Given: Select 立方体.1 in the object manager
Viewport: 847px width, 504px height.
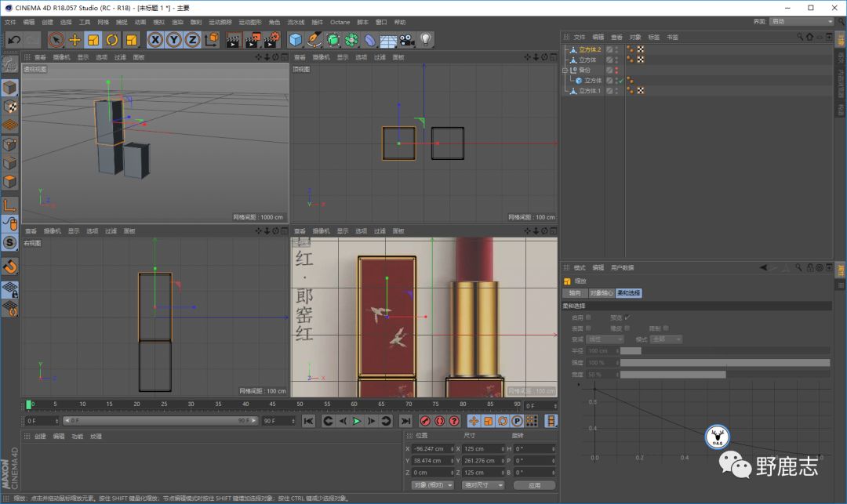Looking at the screenshot, I should click(x=589, y=91).
